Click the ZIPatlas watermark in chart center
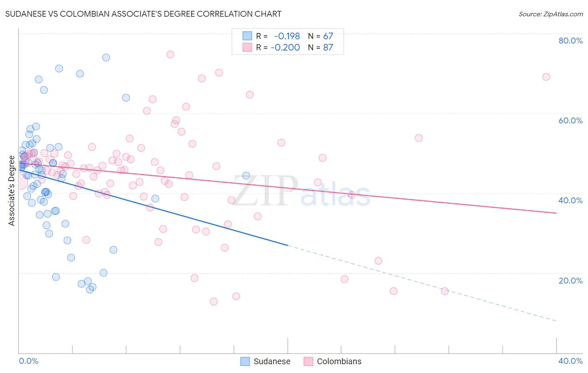The width and height of the screenshot is (588, 373). click(301, 191)
